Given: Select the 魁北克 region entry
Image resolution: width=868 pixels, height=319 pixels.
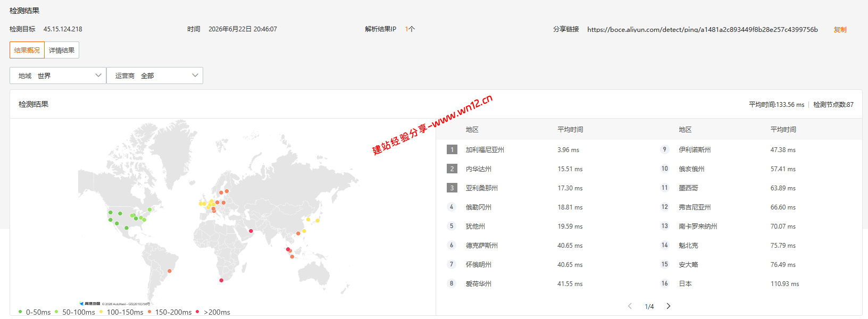Looking at the screenshot, I should [688, 246].
